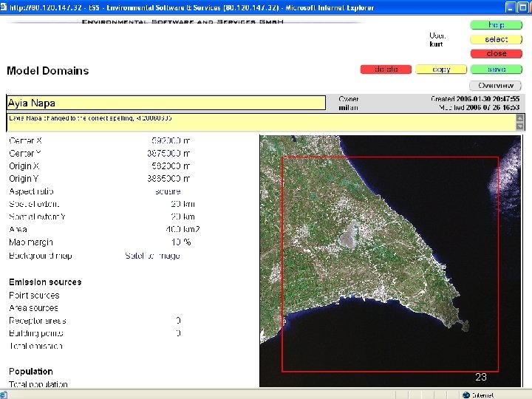This screenshot has width=532, height=399.
Task: Save the model domain settings
Action: tap(496, 69)
